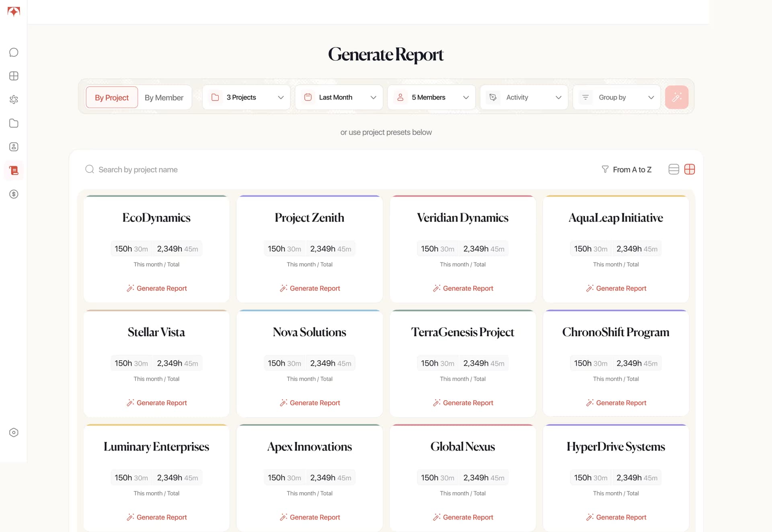Generate Report for Stellar Vista
The image size is (772, 532).
pos(157,403)
